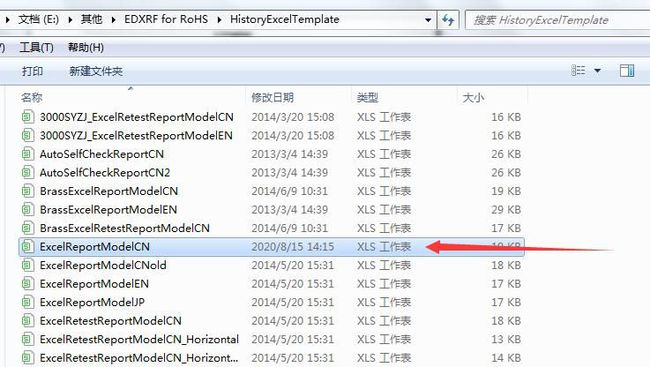Select file name BrassExcelReportModelEN
The width and height of the screenshot is (650, 367).
pyautogui.click(x=108, y=210)
